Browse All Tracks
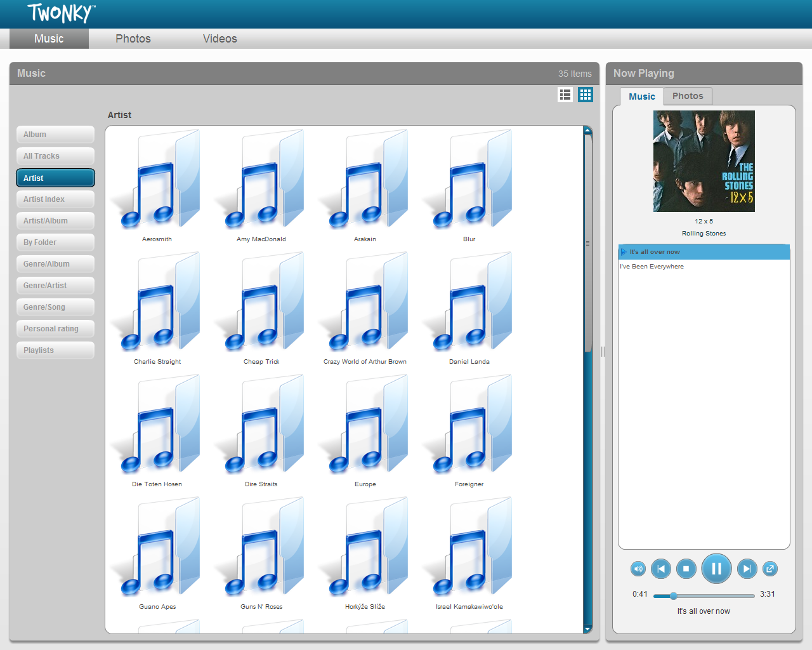The width and height of the screenshot is (812, 650). point(55,156)
